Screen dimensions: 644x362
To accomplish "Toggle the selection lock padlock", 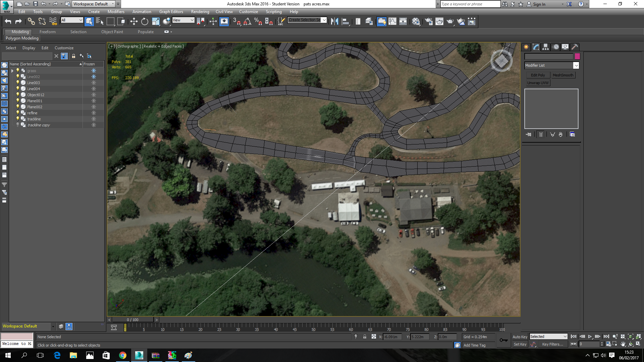I will 365,337.
